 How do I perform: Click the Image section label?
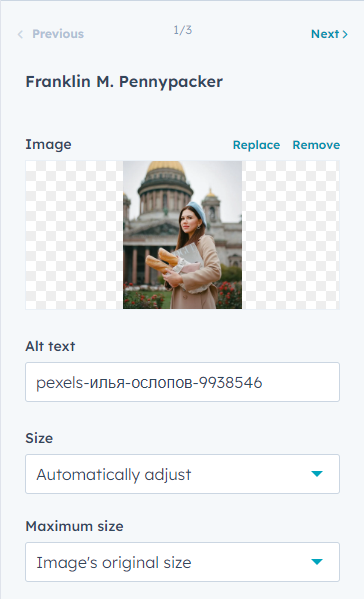49,144
